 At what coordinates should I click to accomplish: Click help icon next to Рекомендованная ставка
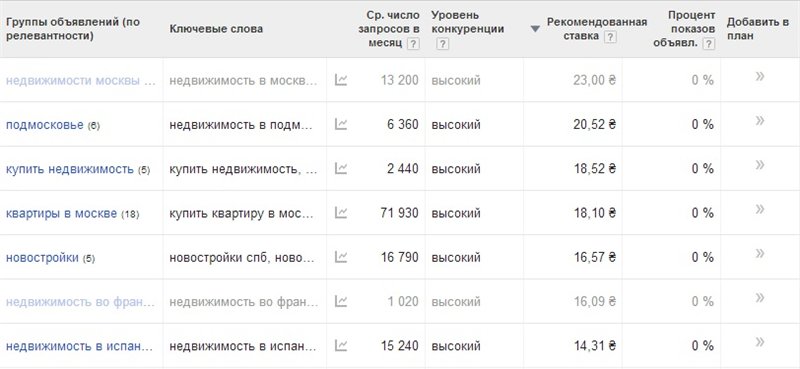click(x=610, y=37)
